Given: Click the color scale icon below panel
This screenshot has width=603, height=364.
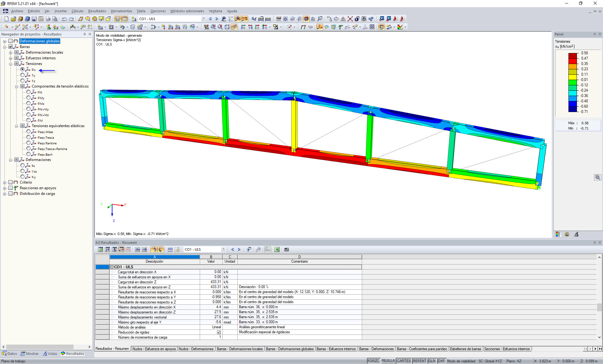Looking at the screenshot, I should click(x=558, y=234).
